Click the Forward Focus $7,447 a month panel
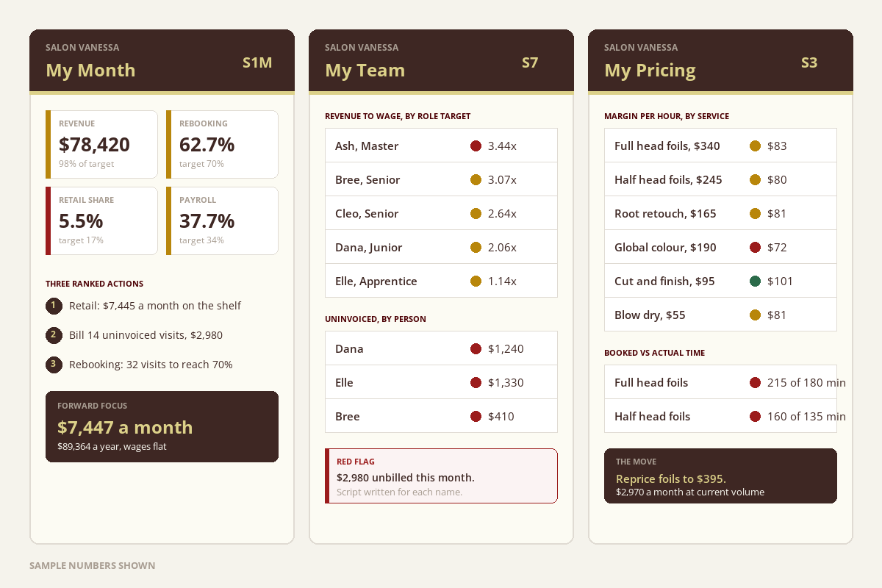Viewport: 882px width, 588px height. (x=162, y=426)
